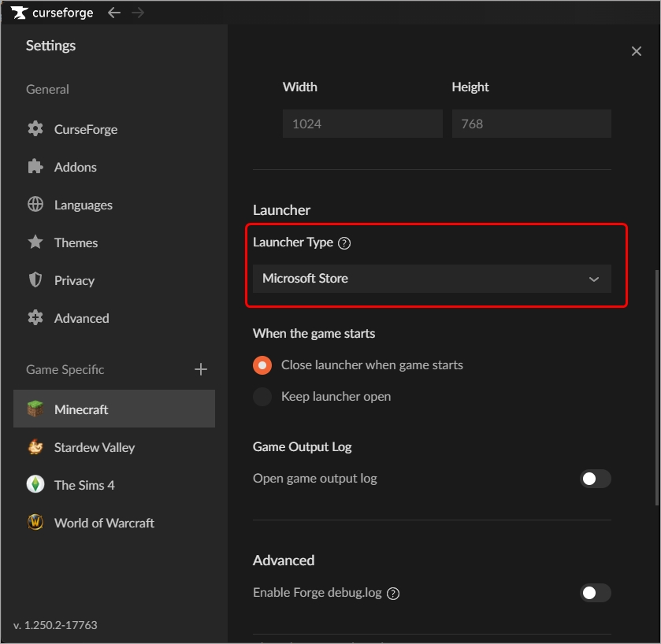This screenshot has width=661, height=644.
Task: Click the Launcher Type chevron arrow
Action: click(593, 279)
